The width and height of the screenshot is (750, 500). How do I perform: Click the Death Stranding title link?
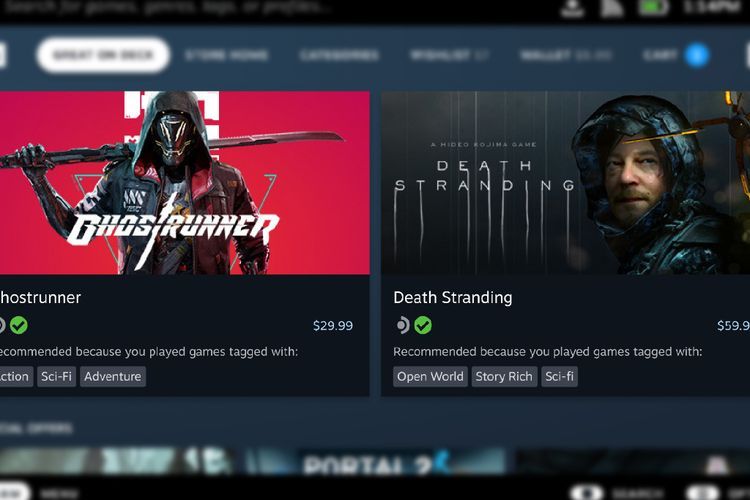click(x=452, y=298)
